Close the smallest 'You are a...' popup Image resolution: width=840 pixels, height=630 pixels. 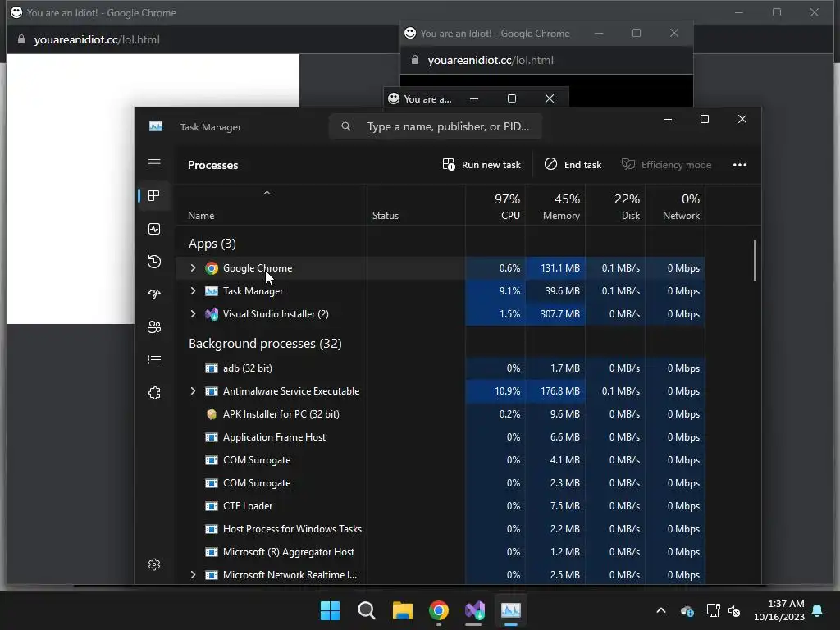point(550,98)
